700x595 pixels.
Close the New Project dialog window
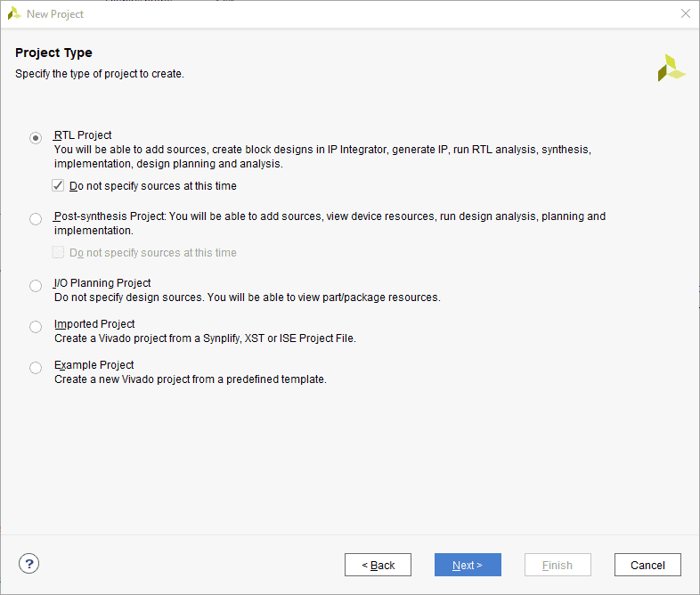pos(685,14)
